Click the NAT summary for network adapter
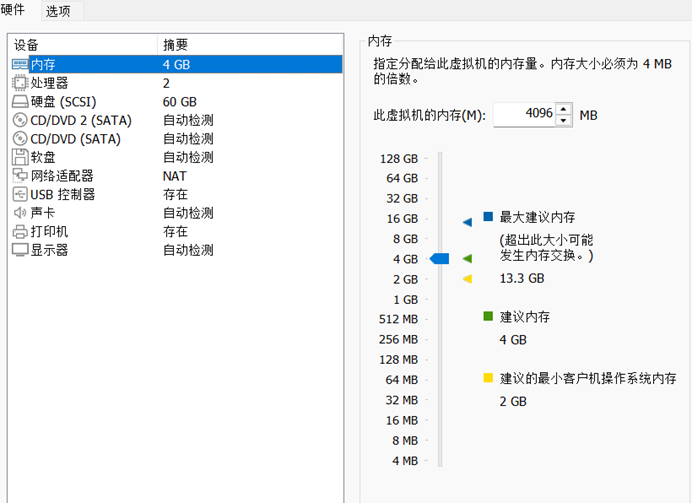Viewport: 692px width, 503px height. tap(174, 176)
